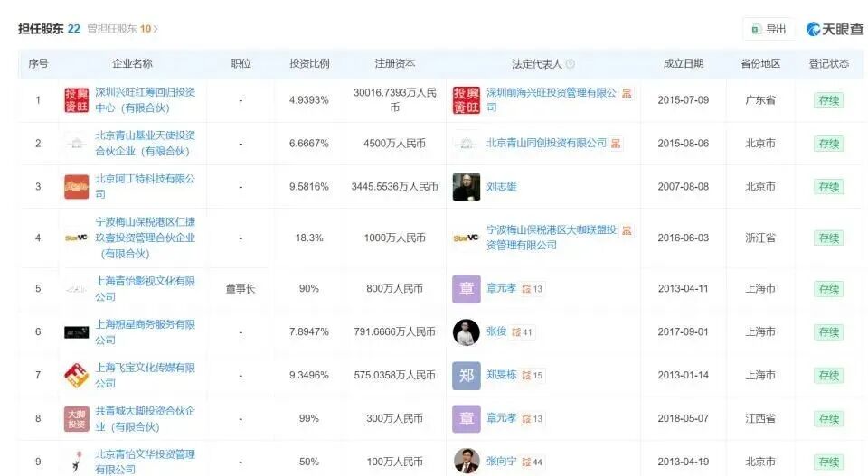Expand chevron next to 曾担任股东 10
This screenshot has height=476, width=868.
pos(156,29)
